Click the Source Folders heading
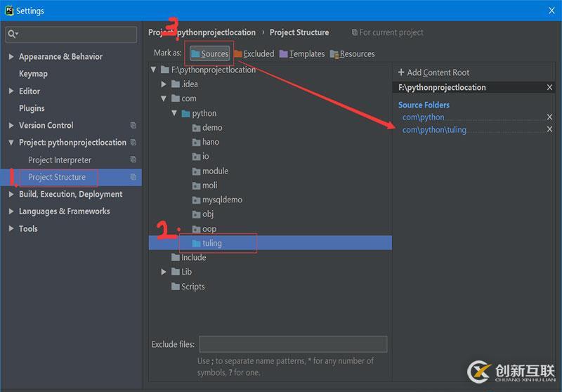562x392 pixels. pos(424,105)
